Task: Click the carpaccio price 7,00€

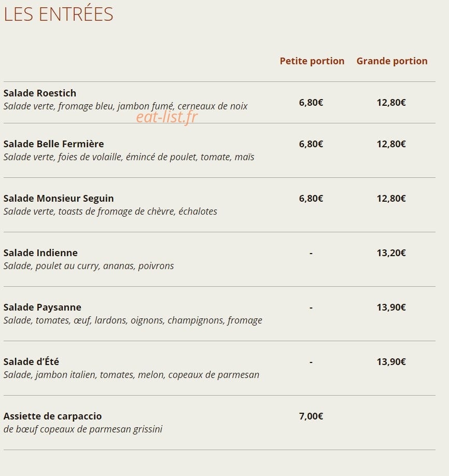Action: click(x=311, y=416)
